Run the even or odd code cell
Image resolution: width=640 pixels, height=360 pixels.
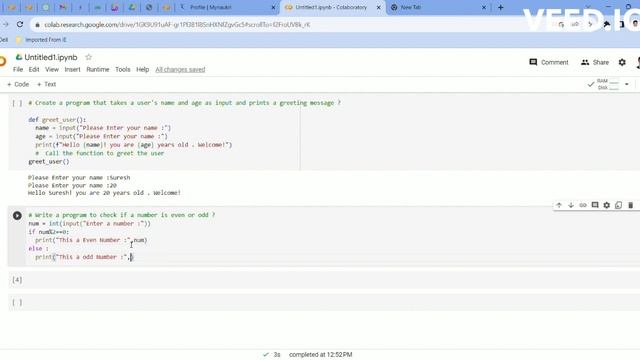(17, 216)
